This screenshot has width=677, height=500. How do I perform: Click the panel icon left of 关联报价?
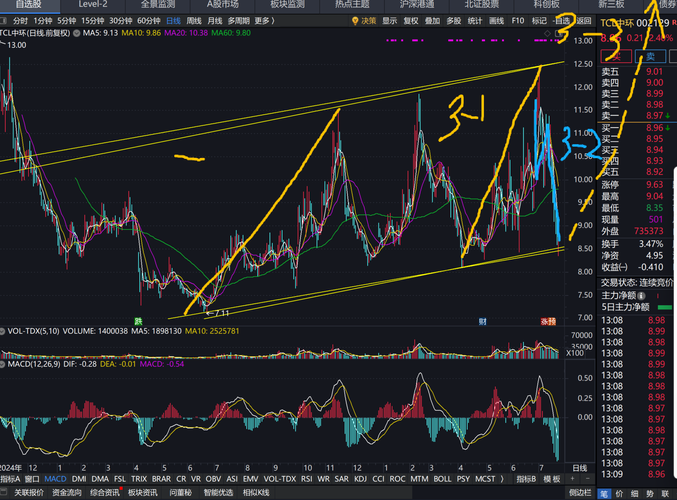(4, 492)
